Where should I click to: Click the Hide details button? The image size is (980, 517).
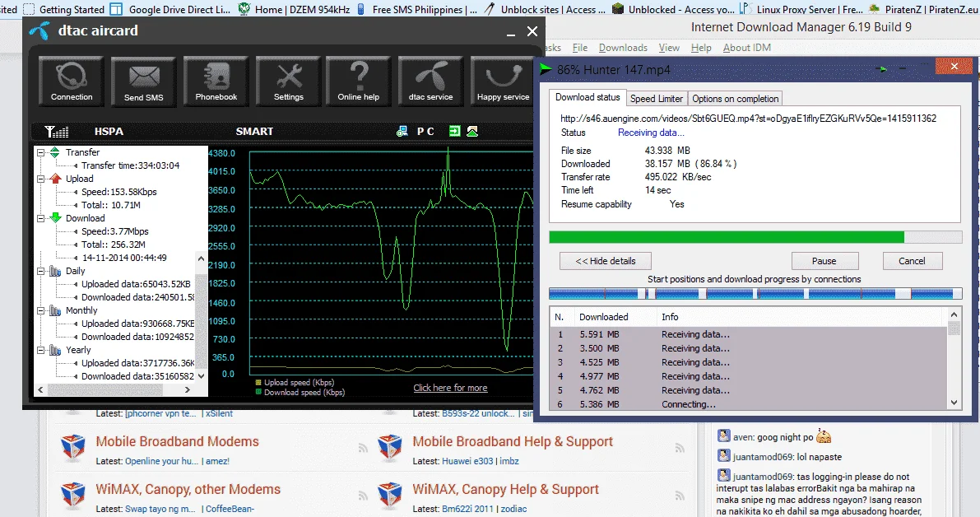coord(606,261)
